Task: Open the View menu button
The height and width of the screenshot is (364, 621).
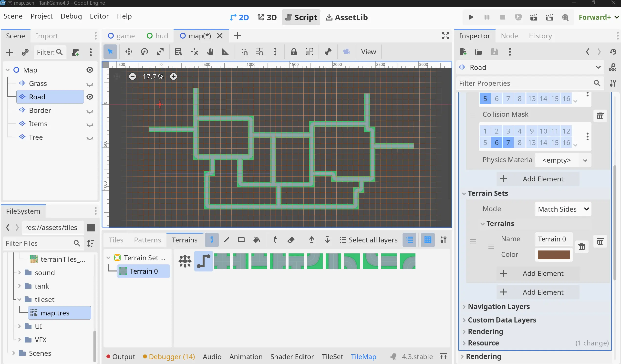Action: (368, 52)
